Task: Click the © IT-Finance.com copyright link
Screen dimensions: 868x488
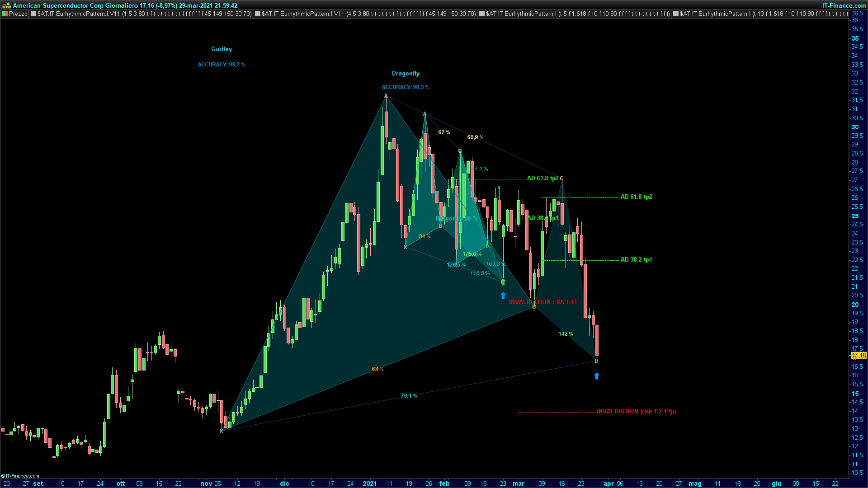Action: pyautogui.click(x=20, y=476)
